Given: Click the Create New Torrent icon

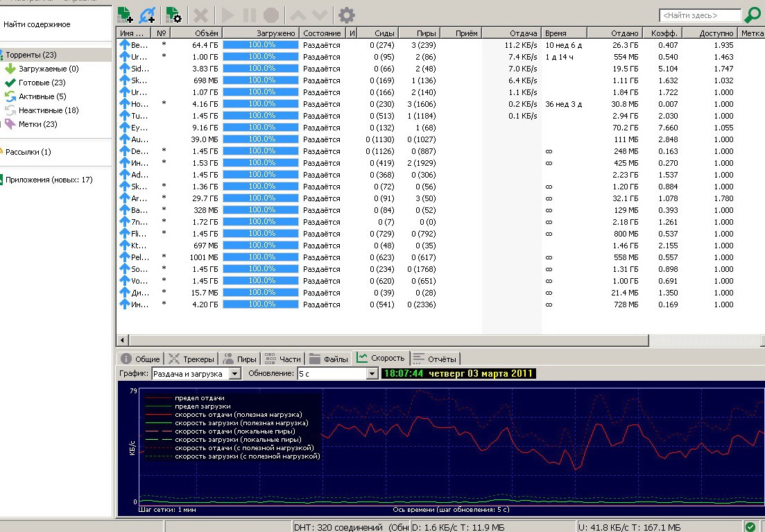Looking at the screenshot, I should (173, 15).
